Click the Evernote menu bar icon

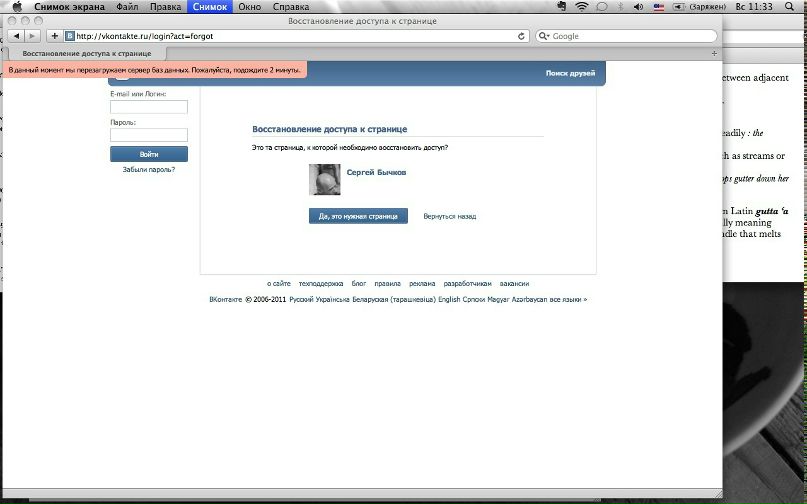[562, 6]
